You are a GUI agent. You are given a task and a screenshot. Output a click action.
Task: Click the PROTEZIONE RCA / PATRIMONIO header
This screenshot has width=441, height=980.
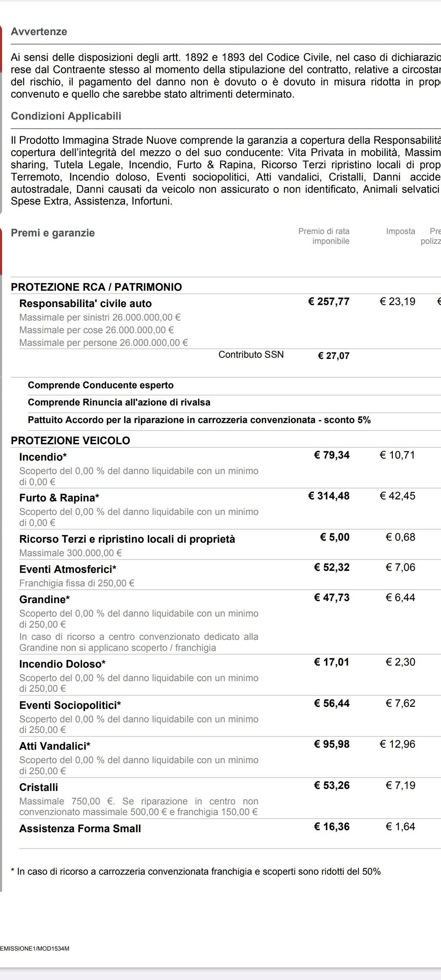click(x=96, y=287)
